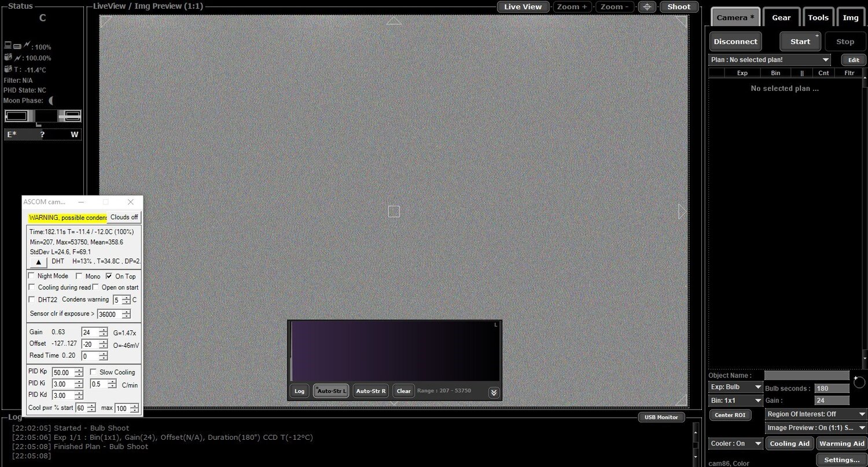Open the Bin: 1x1 dropdown
868x467 pixels.
coord(735,400)
